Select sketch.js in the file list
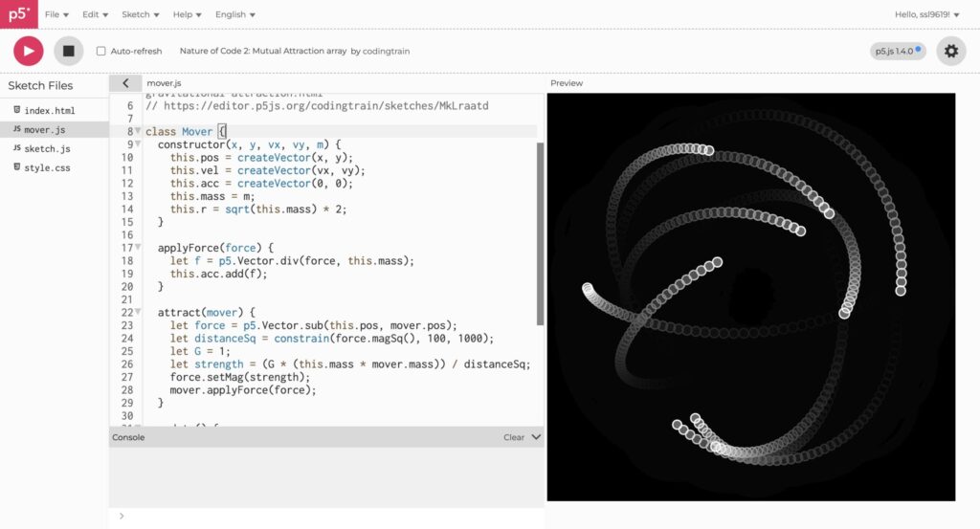Image resolution: width=980 pixels, height=529 pixels. point(47,148)
